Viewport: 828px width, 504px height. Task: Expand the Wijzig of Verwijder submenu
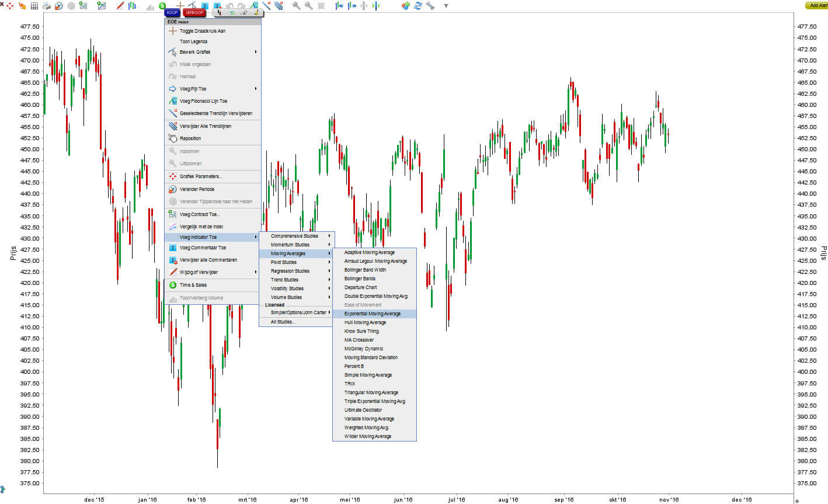213,272
